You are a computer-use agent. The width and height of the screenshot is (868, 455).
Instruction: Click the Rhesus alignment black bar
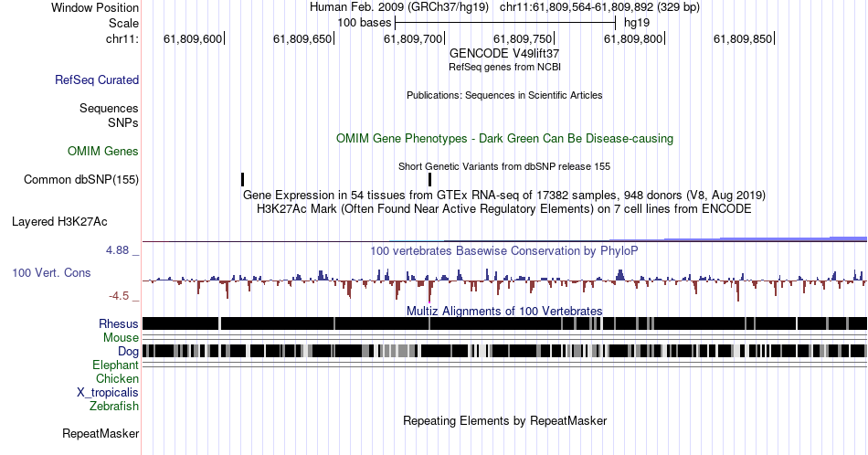(x=504, y=323)
